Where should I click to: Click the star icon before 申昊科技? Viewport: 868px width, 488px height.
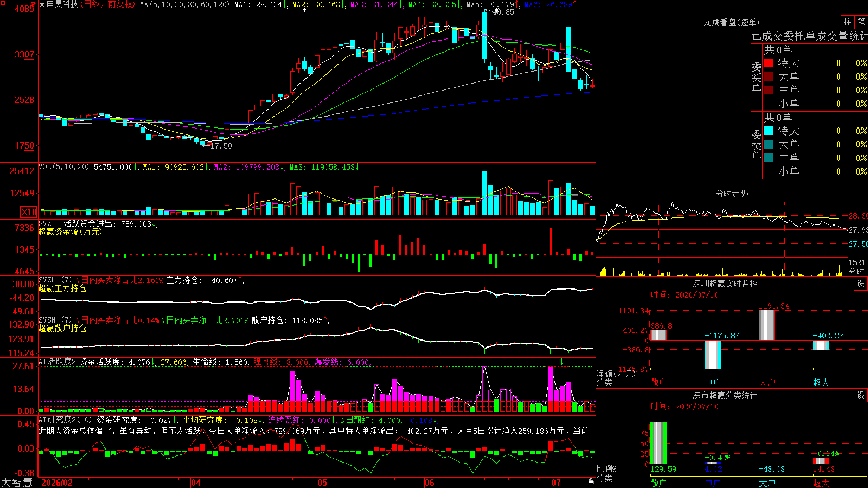pyautogui.click(x=42, y=4)
